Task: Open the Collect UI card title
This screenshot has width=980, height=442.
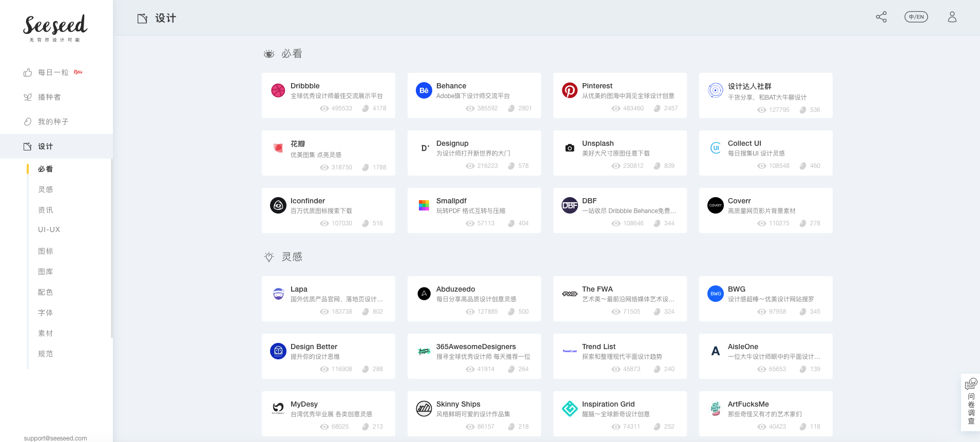Action: click(x=744, y=143)
